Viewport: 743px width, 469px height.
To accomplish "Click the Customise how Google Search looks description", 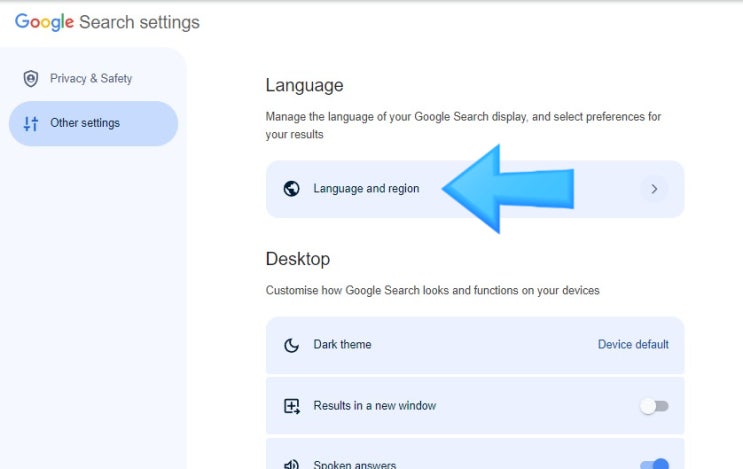I will point(432,290).
